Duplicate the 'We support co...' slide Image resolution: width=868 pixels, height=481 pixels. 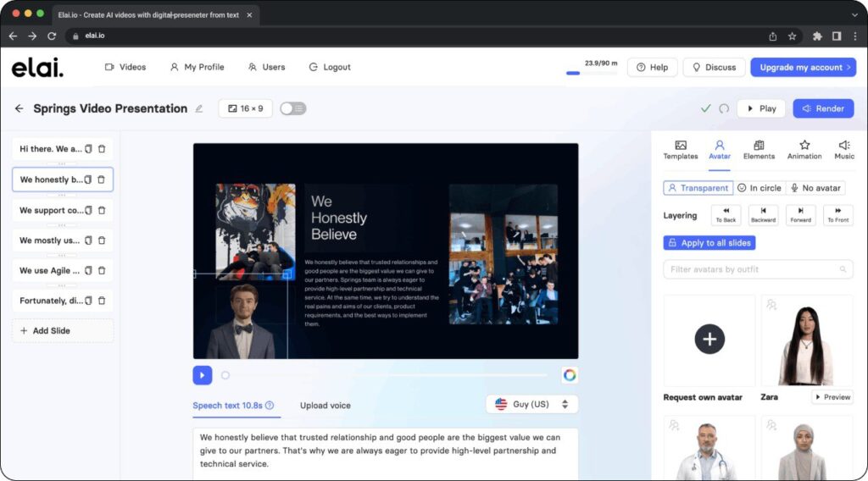click(88, 210)
